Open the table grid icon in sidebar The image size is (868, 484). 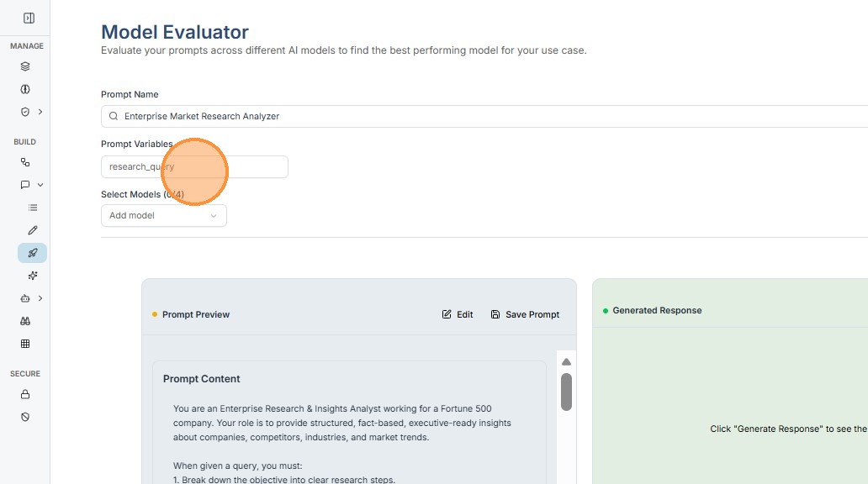tap(25, 344)
